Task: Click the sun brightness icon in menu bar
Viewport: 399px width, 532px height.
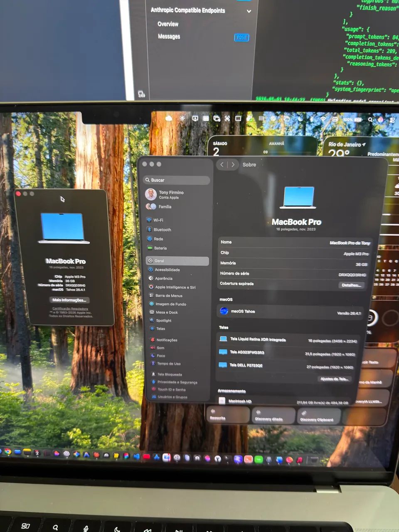Action: click(x=182, y=118)
